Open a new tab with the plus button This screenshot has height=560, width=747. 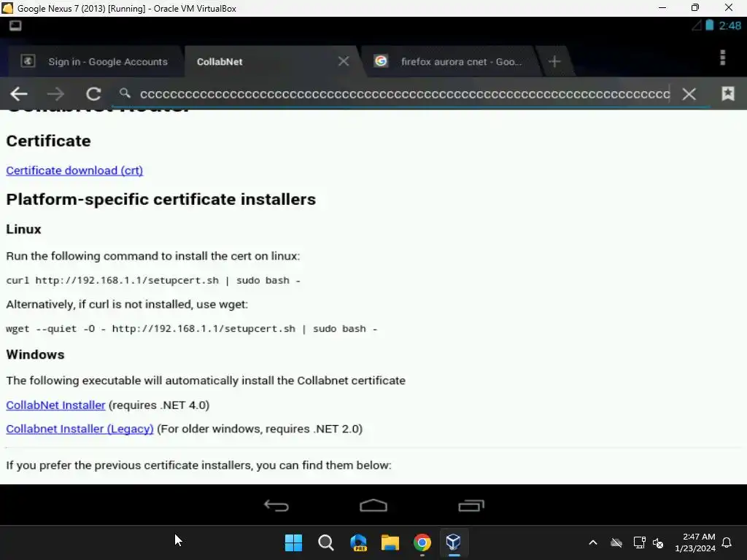coord(554,61)
